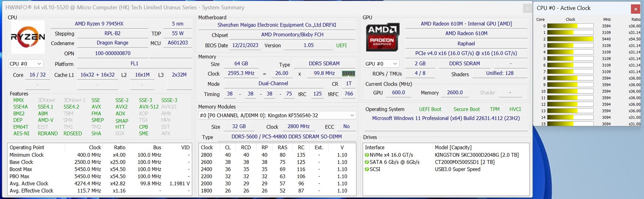Click the green check icon beside SCSI
644x199 pixels.
point(367,169)
